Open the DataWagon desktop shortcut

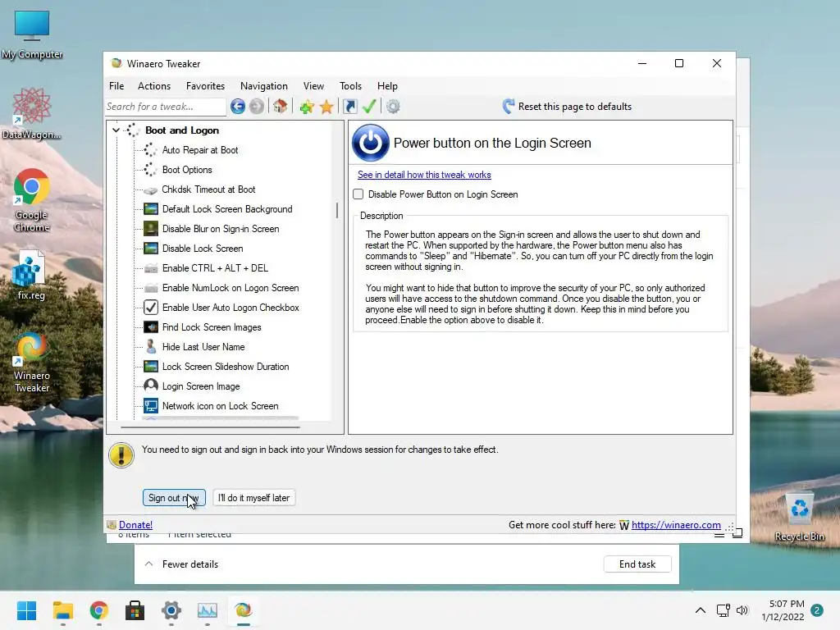click(x=32, y=113)
